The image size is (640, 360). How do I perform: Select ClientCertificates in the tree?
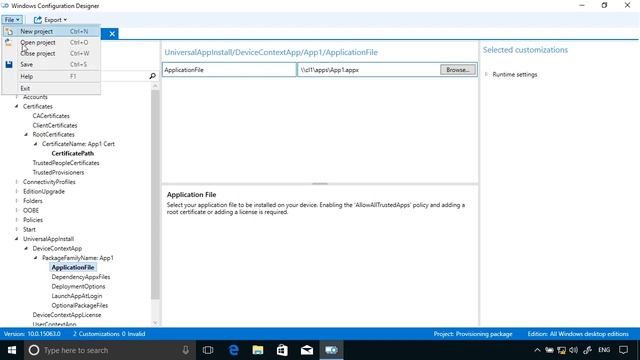point(55,125)
